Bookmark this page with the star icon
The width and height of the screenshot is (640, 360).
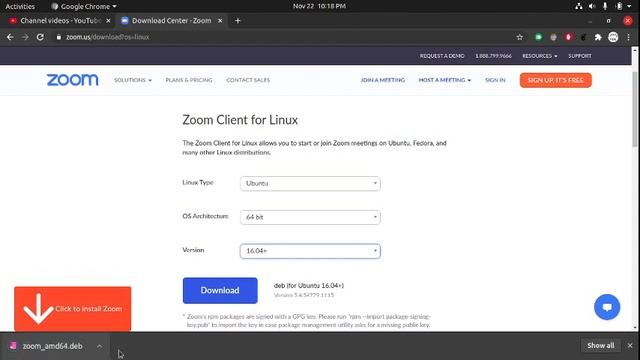click(x=520, y=37)
